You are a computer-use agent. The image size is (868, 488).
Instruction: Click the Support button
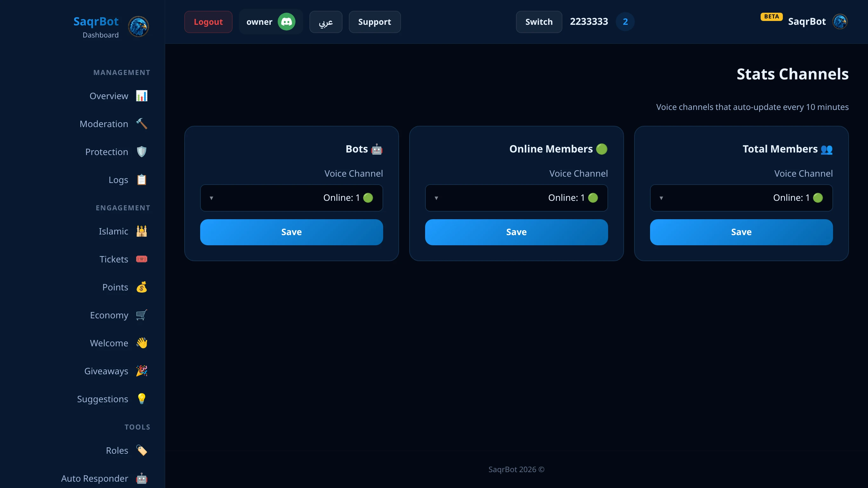pos(374,22)
